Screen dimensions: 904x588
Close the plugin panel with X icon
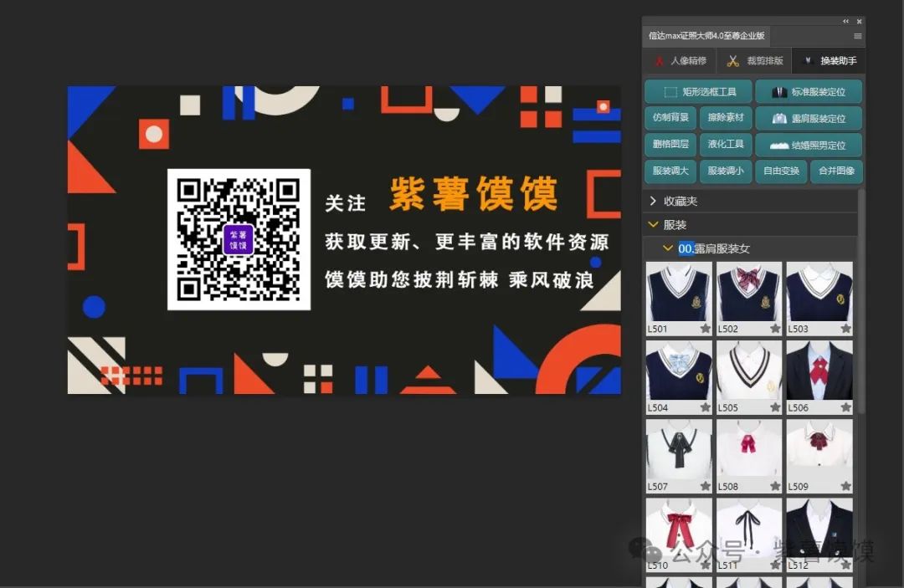[x=859, y=21]
